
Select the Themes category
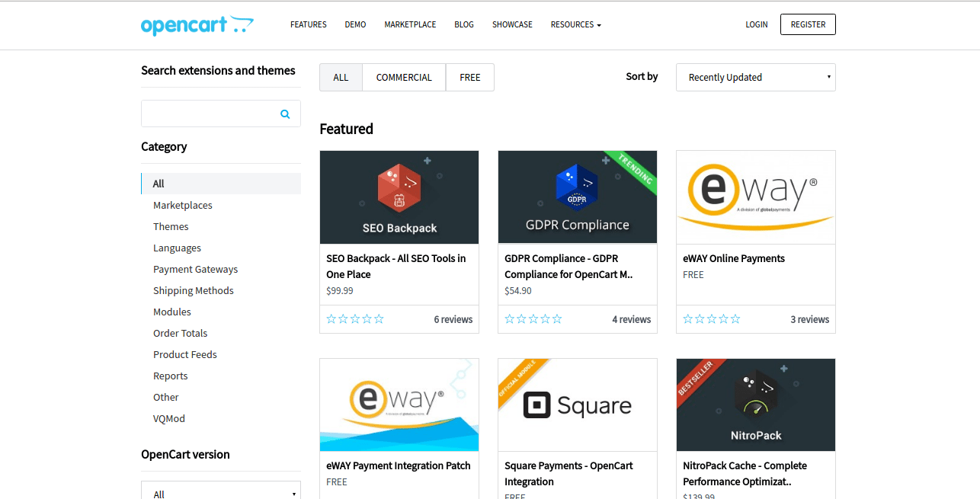coord(171,226)
